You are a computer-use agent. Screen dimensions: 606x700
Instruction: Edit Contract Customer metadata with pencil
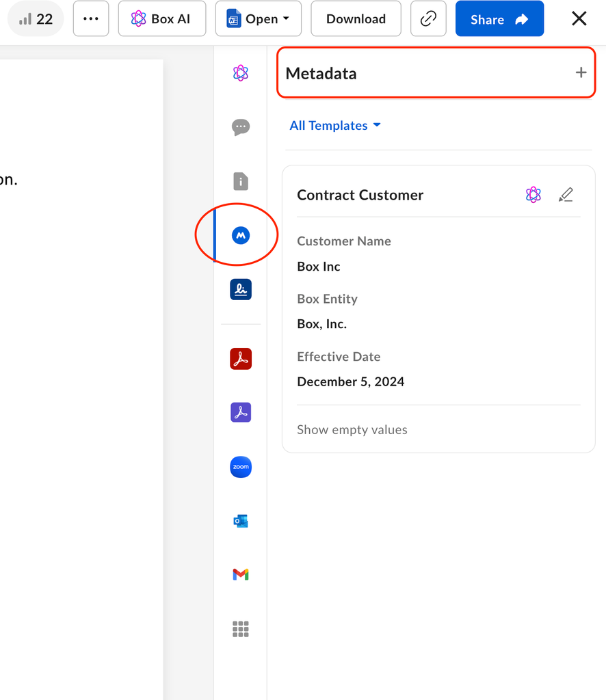(x=566, y=195)
